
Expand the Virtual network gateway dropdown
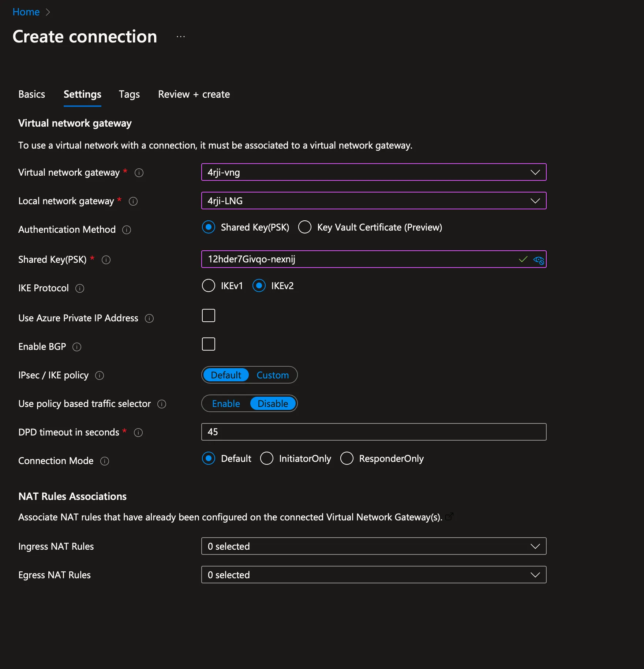pos(535,172)
